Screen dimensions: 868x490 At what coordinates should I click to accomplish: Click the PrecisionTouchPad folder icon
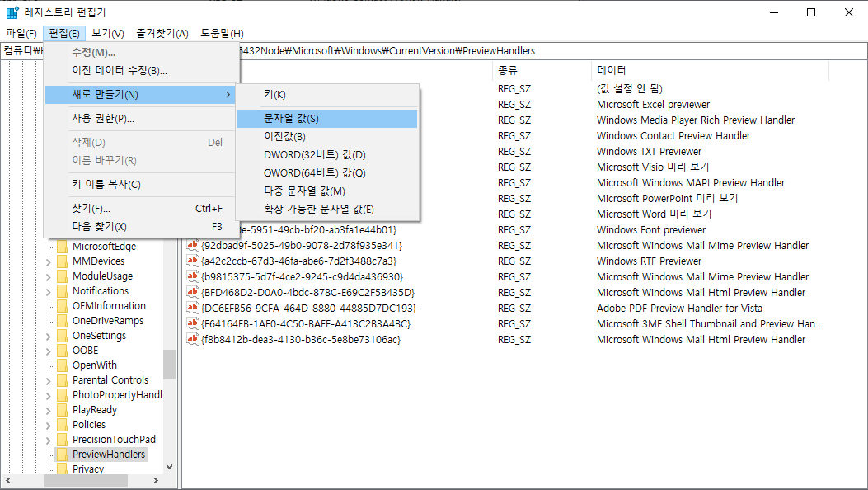pos(62,440)
